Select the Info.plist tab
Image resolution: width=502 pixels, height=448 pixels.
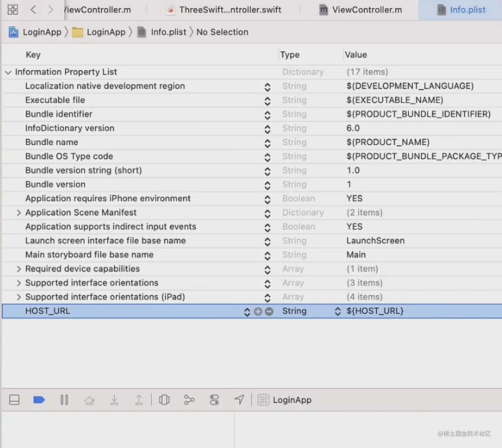click(x=461, y=10)
